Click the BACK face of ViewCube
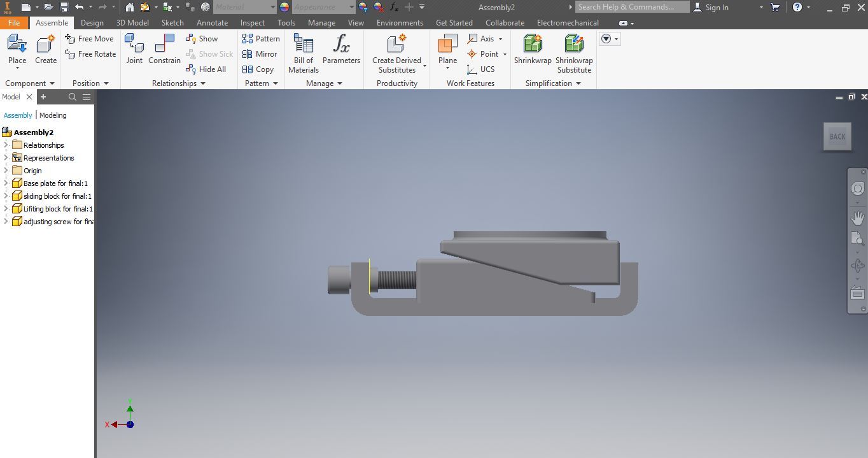868x458 pixels. pos(837,136)
